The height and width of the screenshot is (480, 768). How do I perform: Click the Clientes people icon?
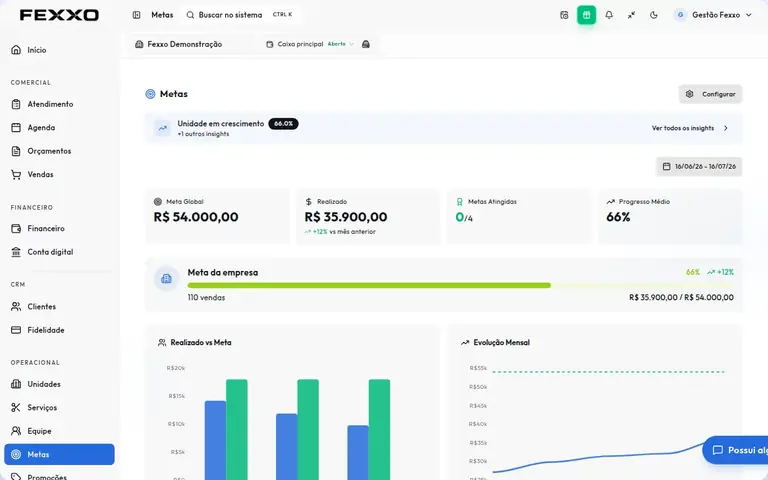[16, 307]
